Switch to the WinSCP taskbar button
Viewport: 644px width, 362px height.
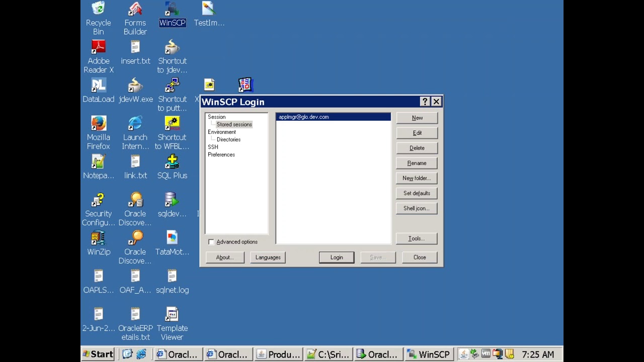pyautogui.click(x=428, y=354)
